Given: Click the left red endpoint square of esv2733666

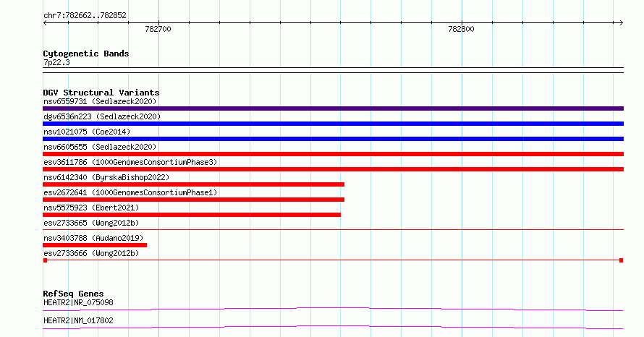Looking at the screenshot, I should pos(45,260).
